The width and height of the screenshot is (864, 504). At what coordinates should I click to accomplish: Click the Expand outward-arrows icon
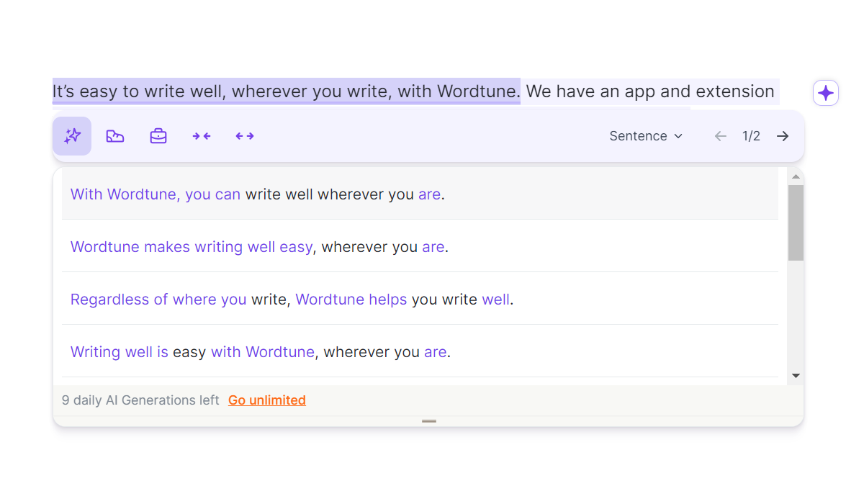point(245,136)
